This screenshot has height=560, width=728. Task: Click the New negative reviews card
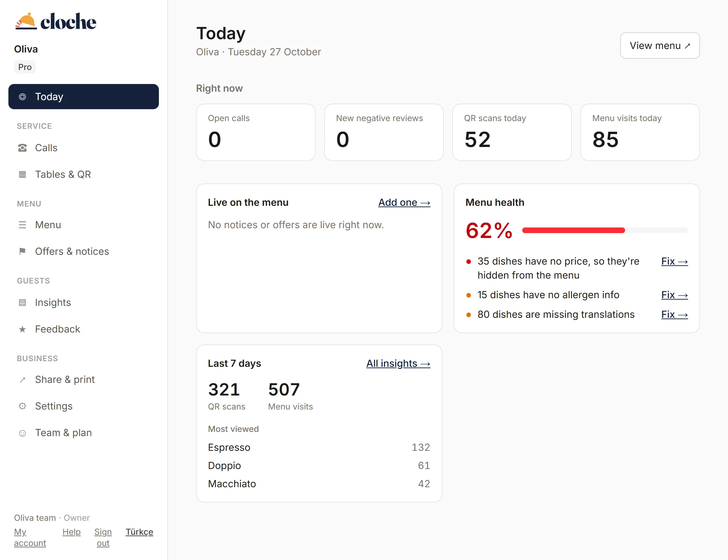click(384, 132)
